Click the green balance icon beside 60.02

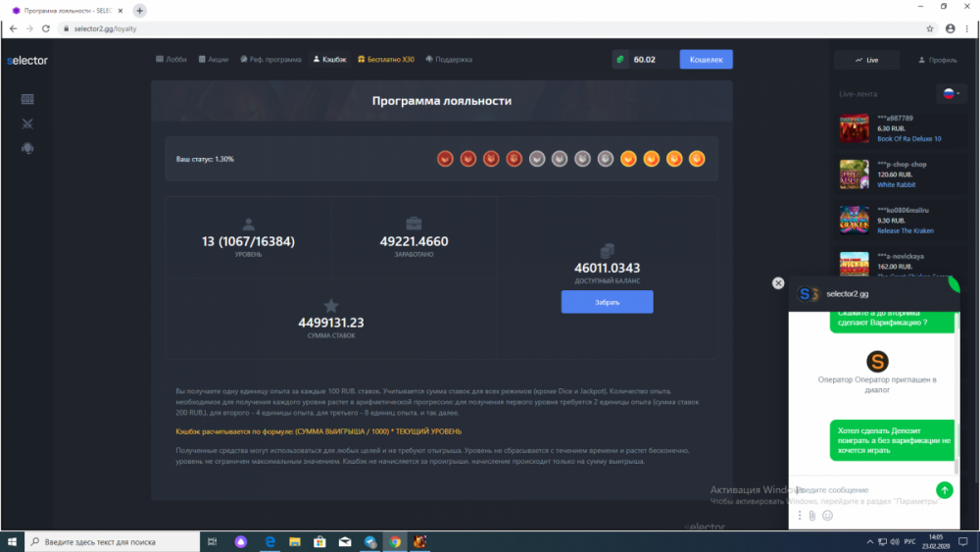click(x=620, y=60)
